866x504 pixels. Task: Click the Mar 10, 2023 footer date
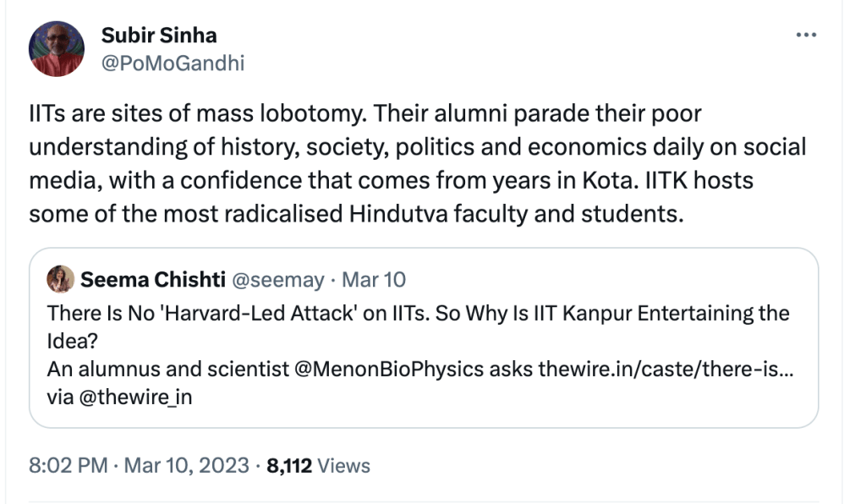click(187, 465)
